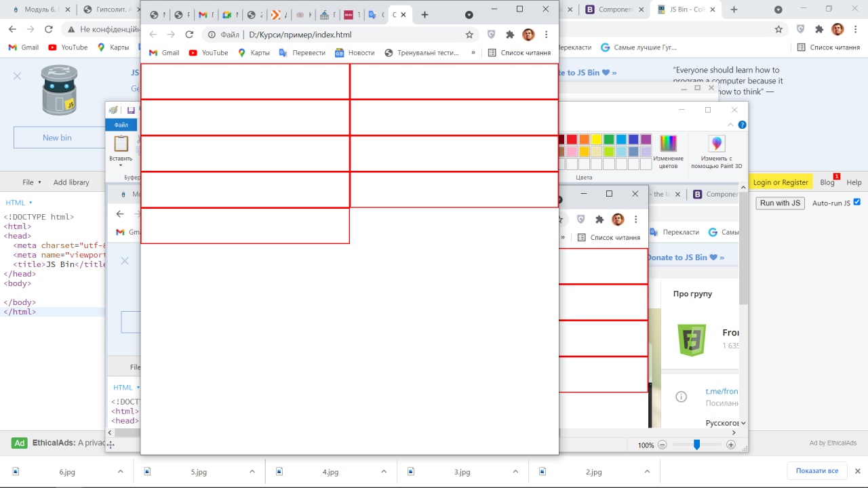Open File dropdown menu in JS Bin
The height and width of the screenshot is (488, 868).
[x=32, y=182]
